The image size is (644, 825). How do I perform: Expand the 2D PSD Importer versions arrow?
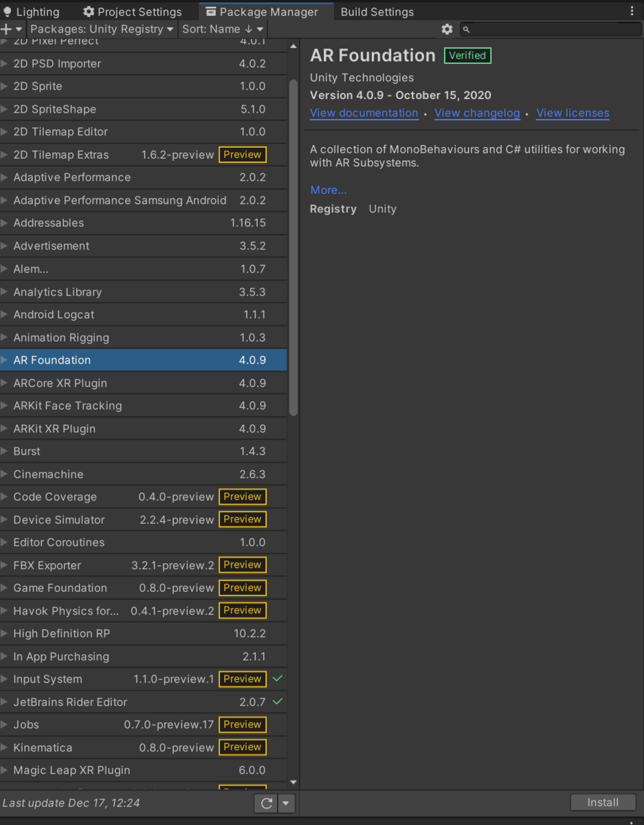pos(5,63)
